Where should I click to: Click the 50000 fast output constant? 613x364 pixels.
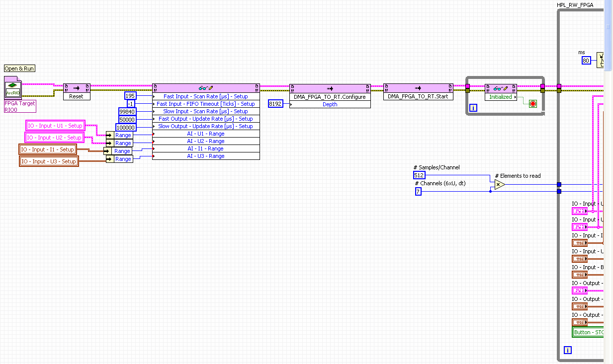127,120
